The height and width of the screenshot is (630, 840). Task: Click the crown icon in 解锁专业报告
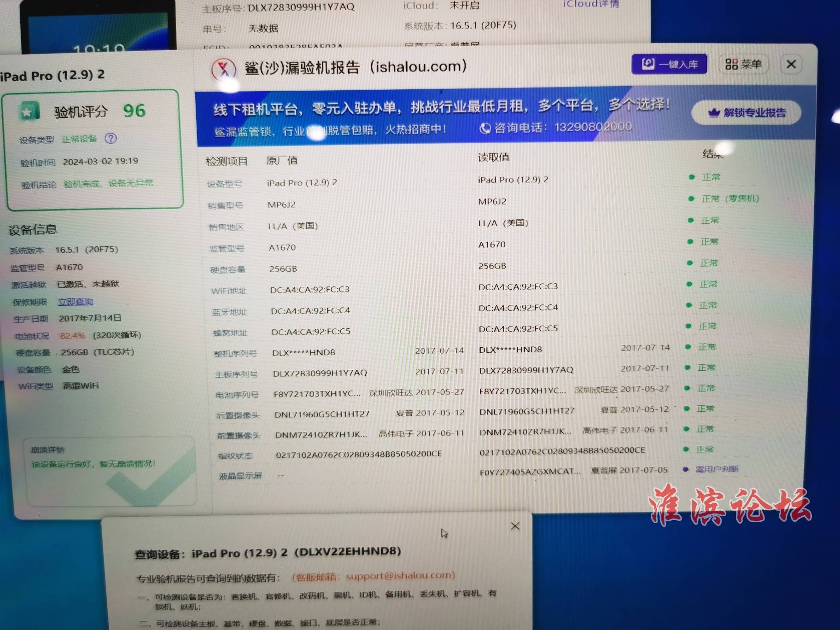714,113
